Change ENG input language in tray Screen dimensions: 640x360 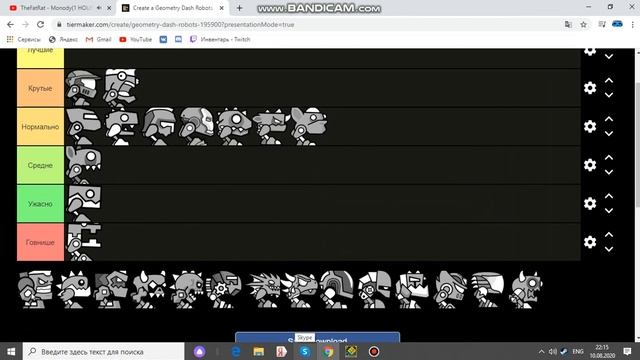click(578, 351)
